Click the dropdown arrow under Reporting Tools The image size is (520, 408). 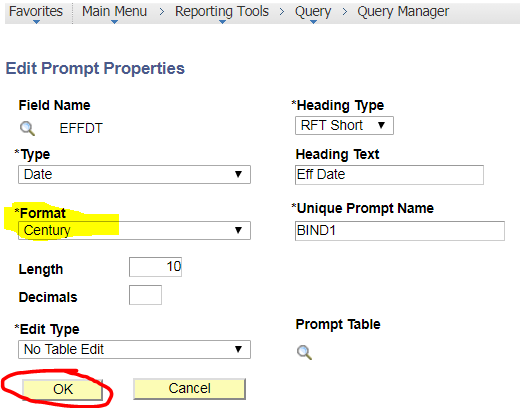coord(222,22)
